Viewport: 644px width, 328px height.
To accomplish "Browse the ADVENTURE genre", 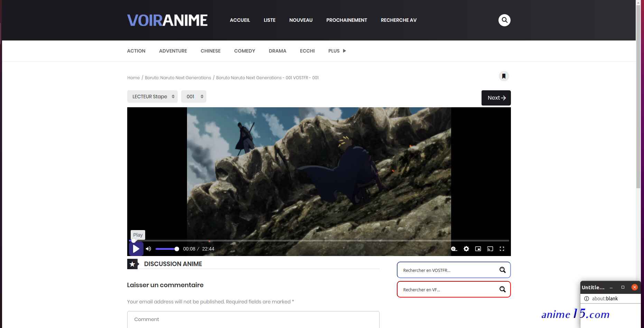I will 173,51.
